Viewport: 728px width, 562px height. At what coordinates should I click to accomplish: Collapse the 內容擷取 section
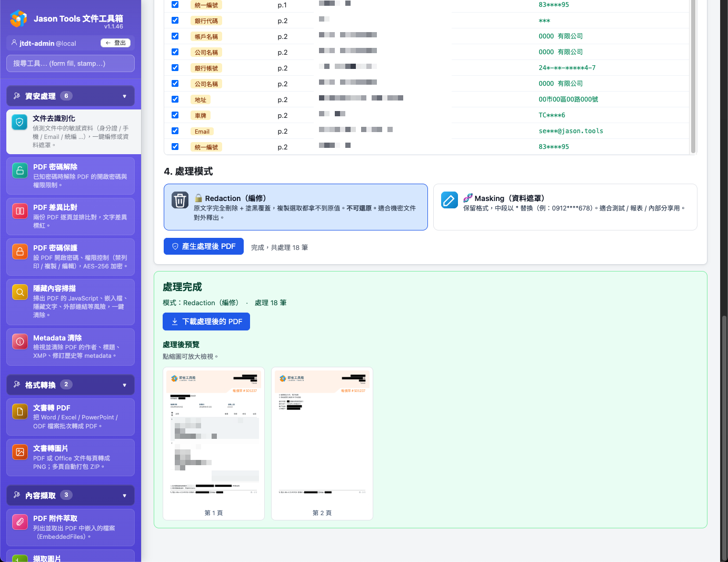pos(70,495)
